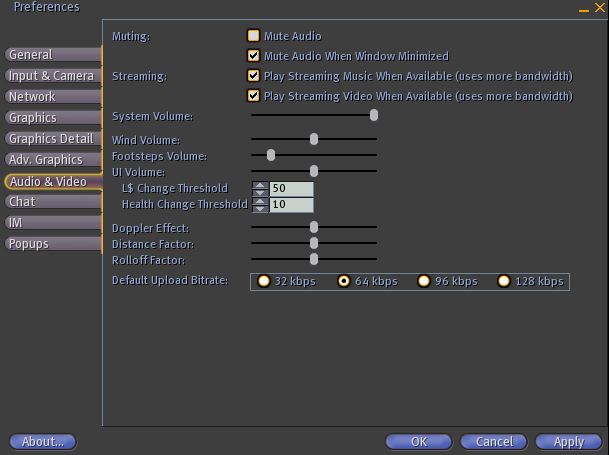Screen dimensions: 609x455
Task: Select the 32 kbps upload bitrate
Action: tap(265, 281)
